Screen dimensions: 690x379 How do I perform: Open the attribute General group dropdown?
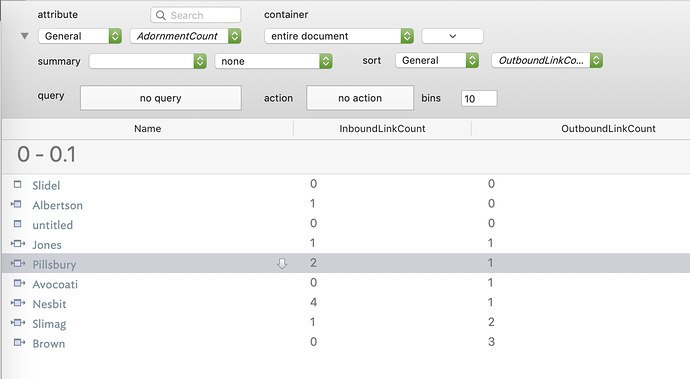[x=80, y=36]
